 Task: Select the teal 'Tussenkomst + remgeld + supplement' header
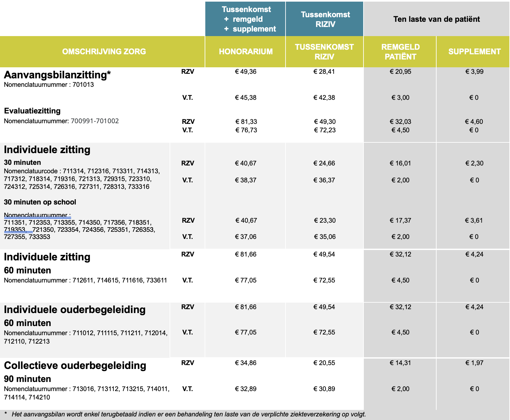(246, 19)
